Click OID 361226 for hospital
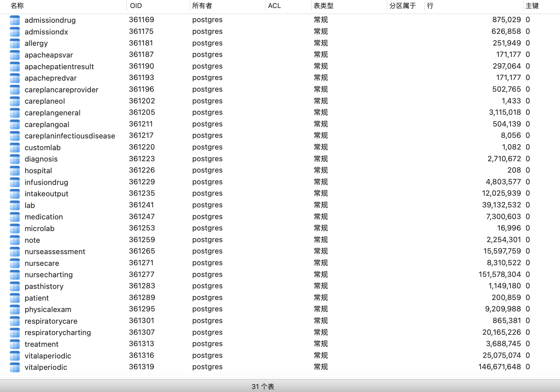The height and width of the screenshot is (392, 560). coord(142,170)
